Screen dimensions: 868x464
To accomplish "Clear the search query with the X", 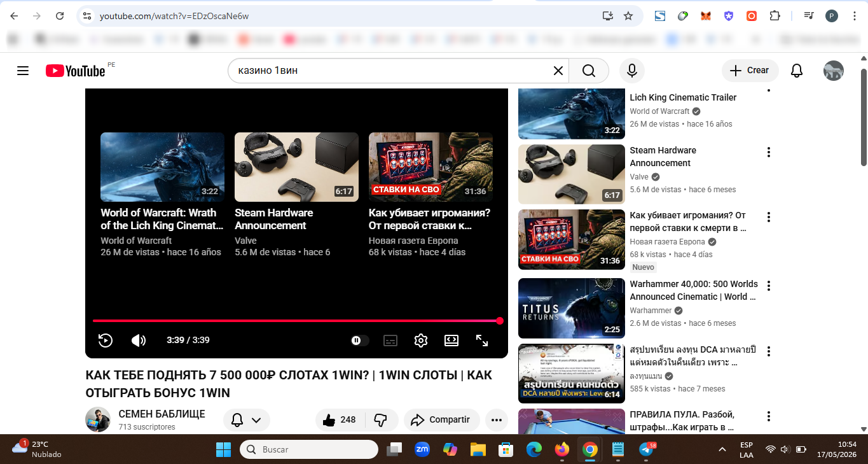I will point(558,71).
